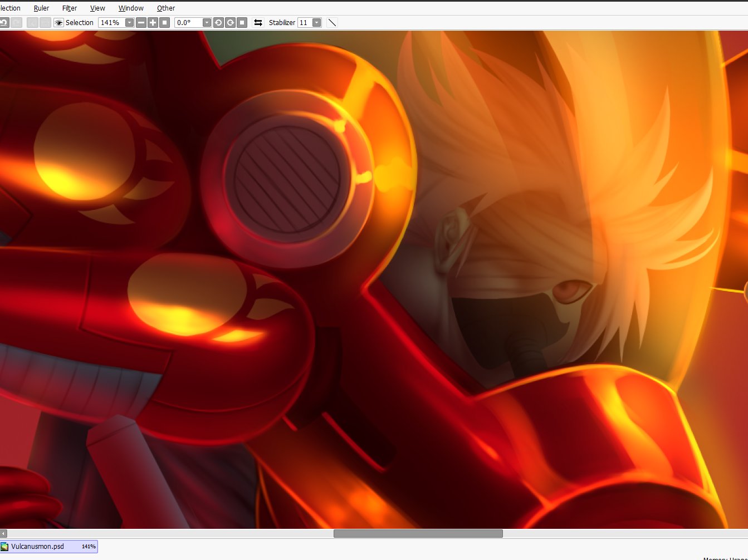Rotate canvas counterclockwise

tap(218, 23)
